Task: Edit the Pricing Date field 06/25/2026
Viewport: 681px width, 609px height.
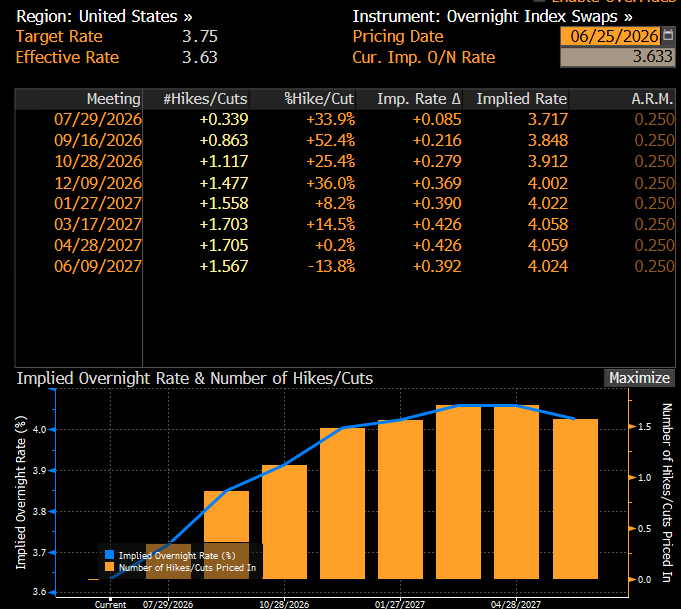Action: pos(611,36)
